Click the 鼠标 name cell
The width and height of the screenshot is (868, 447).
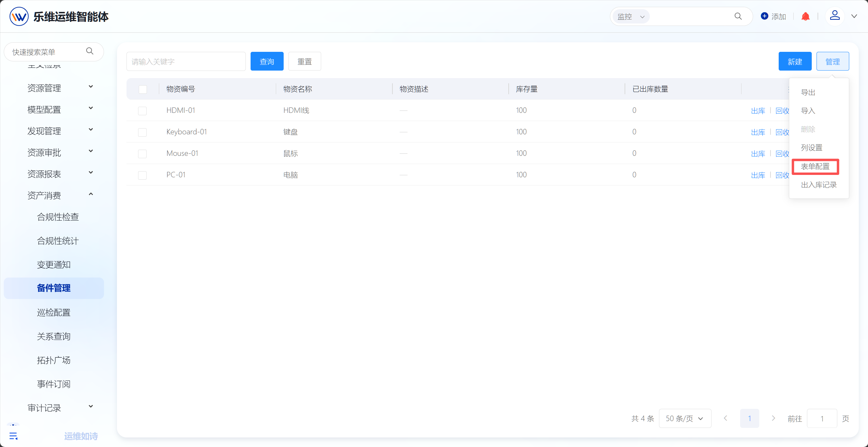click(x=290, y=153)
